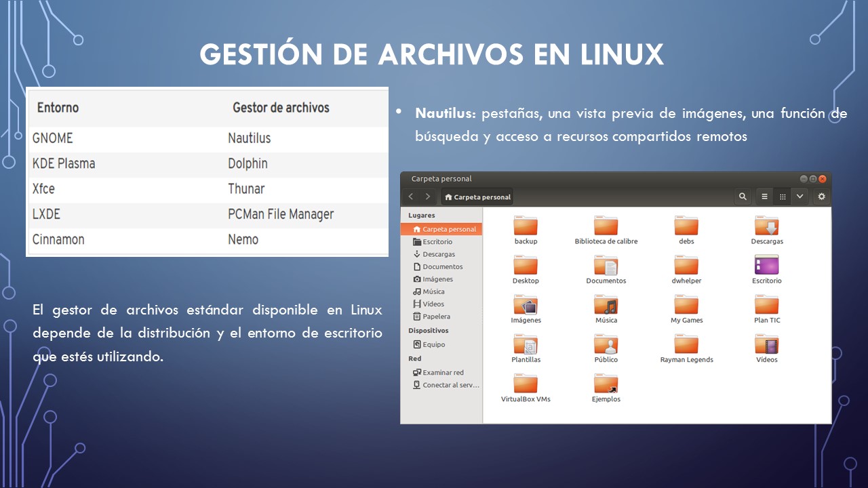This screenshot has width=868, height=488.
Task: Switch to list view in Nautilus
Action: coord(764,196)
